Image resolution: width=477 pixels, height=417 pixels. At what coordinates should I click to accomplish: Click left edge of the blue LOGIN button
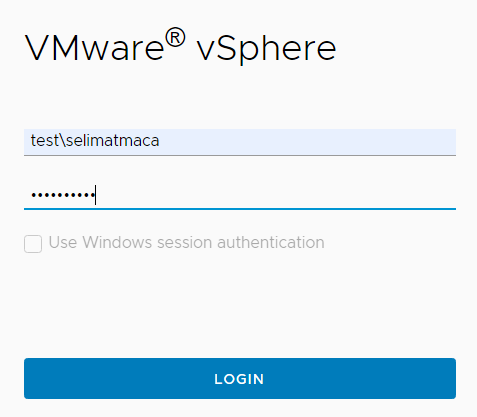[x=30, y=378]
